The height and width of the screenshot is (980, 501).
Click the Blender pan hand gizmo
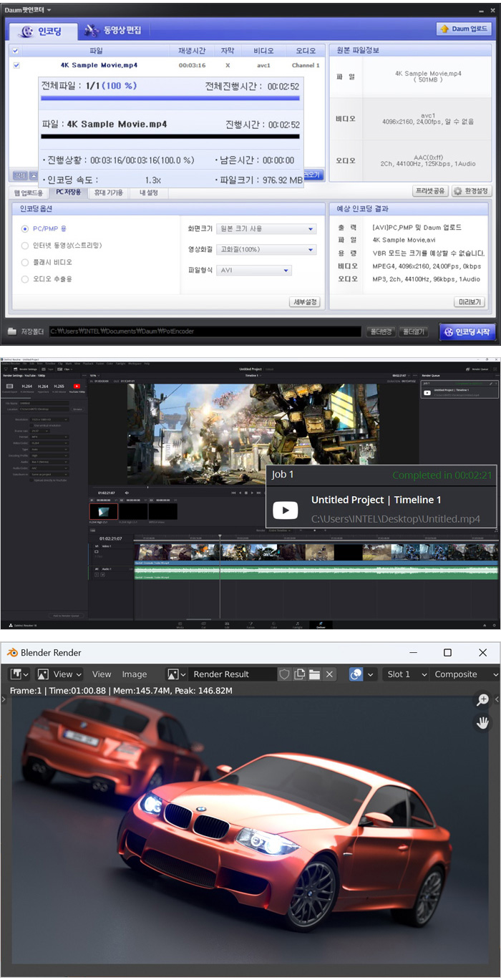tap(482, 722)
